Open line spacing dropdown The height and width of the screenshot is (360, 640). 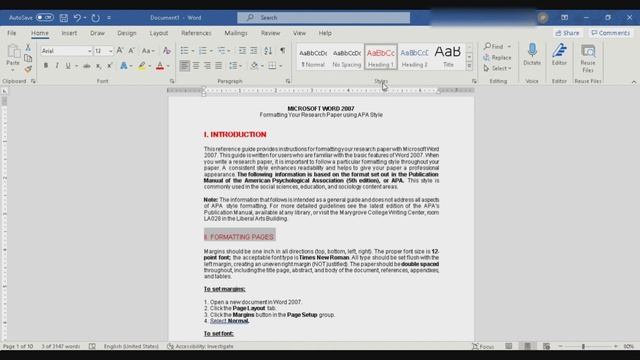236,66
